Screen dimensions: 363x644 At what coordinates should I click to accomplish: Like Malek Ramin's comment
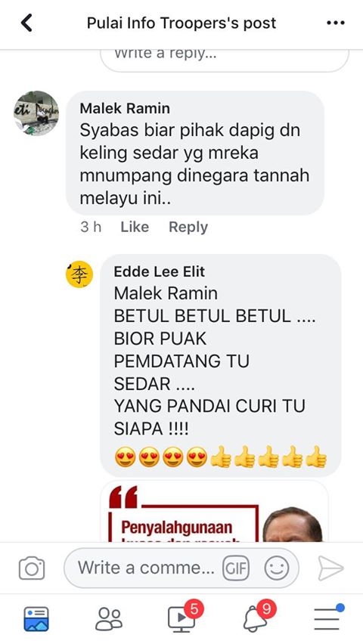click(x=135, y=227)
